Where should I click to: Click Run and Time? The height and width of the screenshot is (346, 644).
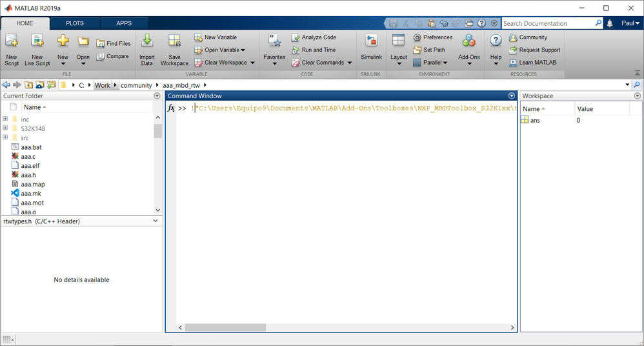314,50
